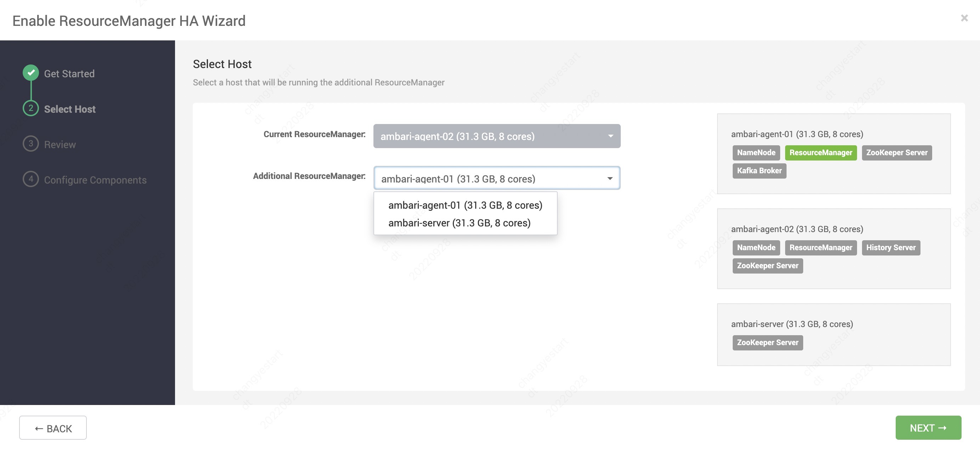The height and width of the screenshot is (450, 980).
Task: Click the Additional ResourceManager dropdown arrow
Action: click(610, 178)
